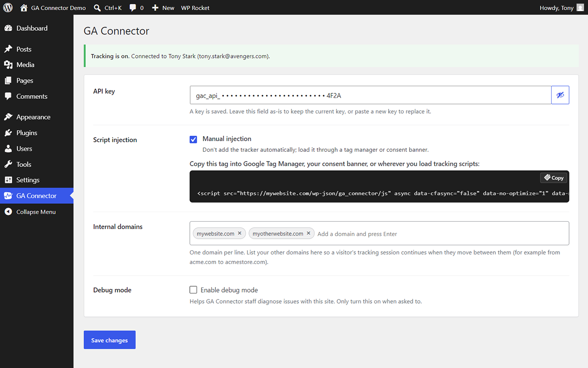Click the myotherwebsite.com chip label
588x368 pixels.
[278, 234]
